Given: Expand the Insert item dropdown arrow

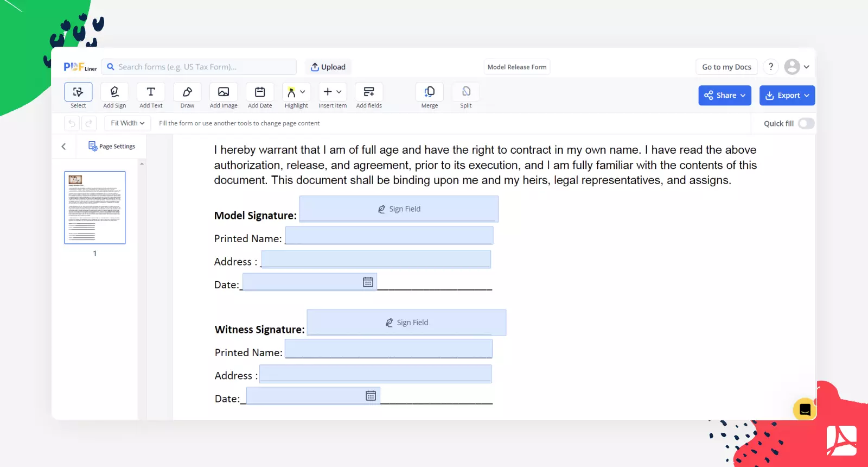Looking at the screenshot, I should coord(339,92).
